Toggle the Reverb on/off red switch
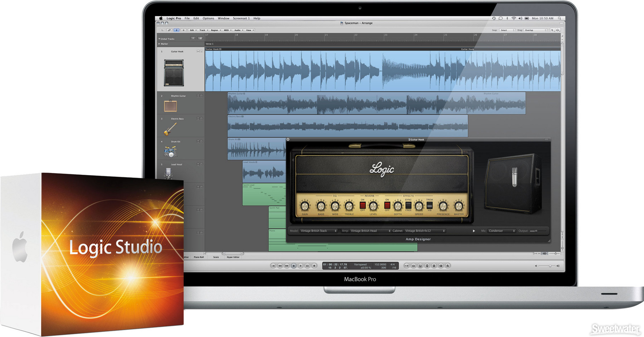The height and width of the screenshot is (337, 644). click(362, 205)
